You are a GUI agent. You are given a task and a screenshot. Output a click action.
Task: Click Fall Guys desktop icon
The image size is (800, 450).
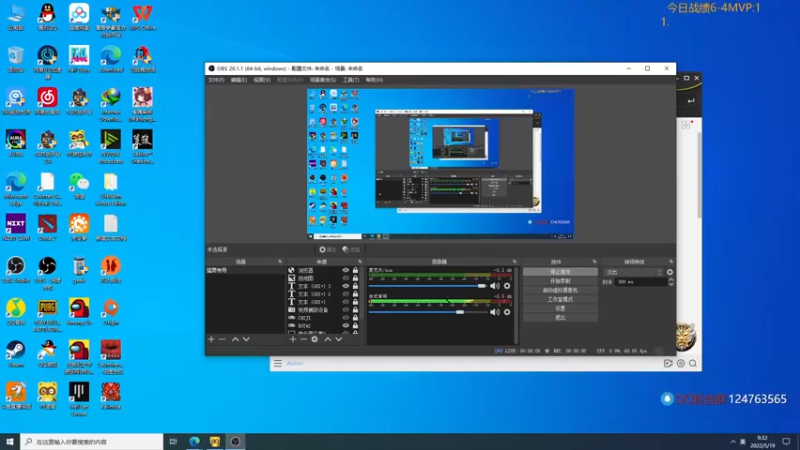pyautogui.click(x=79, y=59)
